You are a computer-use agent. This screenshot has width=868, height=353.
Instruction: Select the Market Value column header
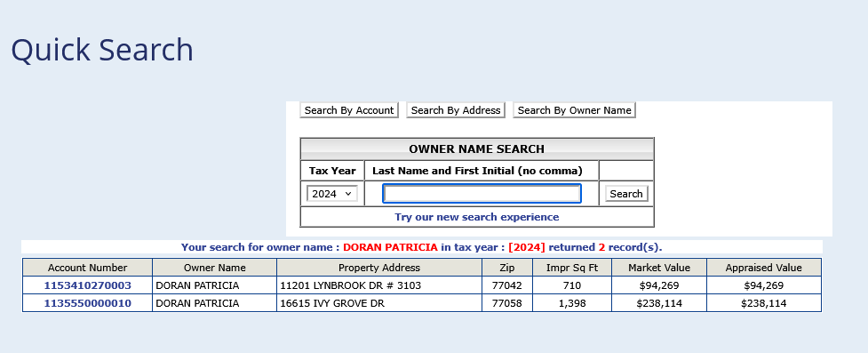pyautogui.click(x=658, y=268)
